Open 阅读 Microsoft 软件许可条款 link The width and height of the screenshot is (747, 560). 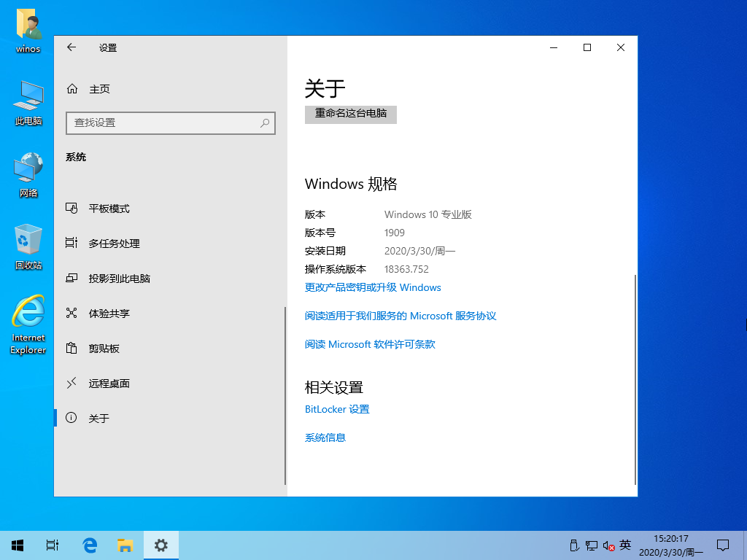pos(370,344)
